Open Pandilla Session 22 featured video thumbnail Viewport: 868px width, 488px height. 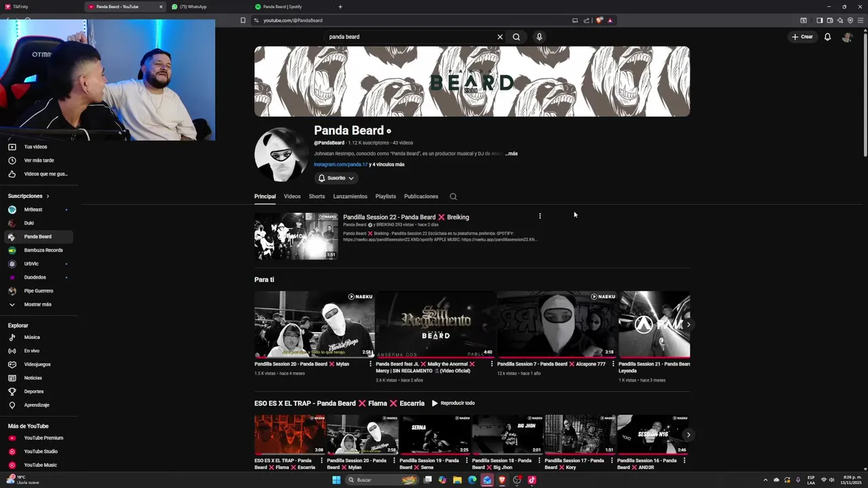click(296, 237)
